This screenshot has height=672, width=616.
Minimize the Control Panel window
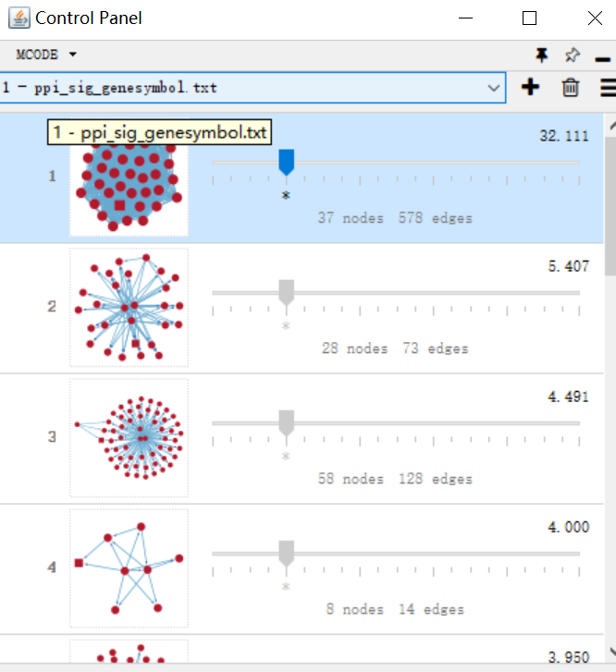pyautogui.click(x=465, y=18)
